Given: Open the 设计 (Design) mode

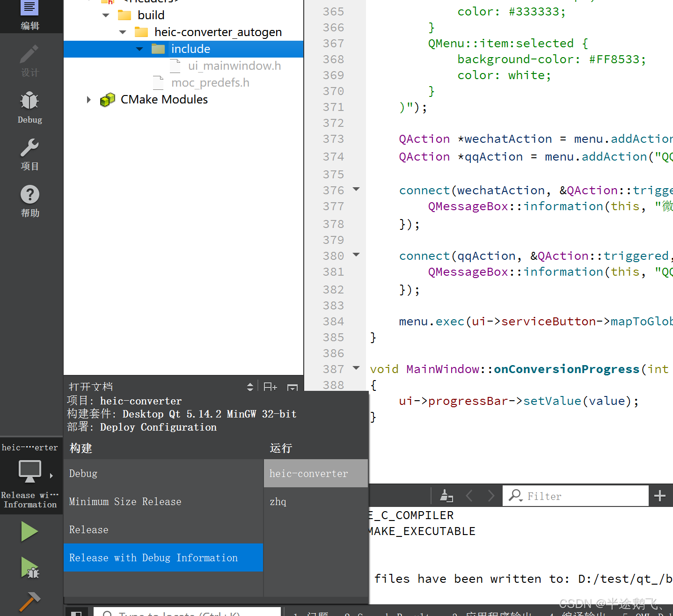Looking at the screenshot, I should pos(30,61).
